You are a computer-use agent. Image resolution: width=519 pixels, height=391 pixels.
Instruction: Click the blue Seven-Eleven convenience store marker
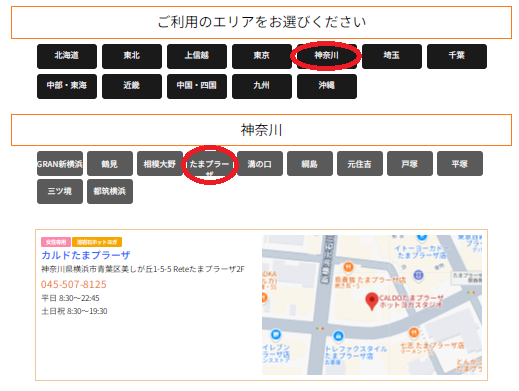click(276, 334)
